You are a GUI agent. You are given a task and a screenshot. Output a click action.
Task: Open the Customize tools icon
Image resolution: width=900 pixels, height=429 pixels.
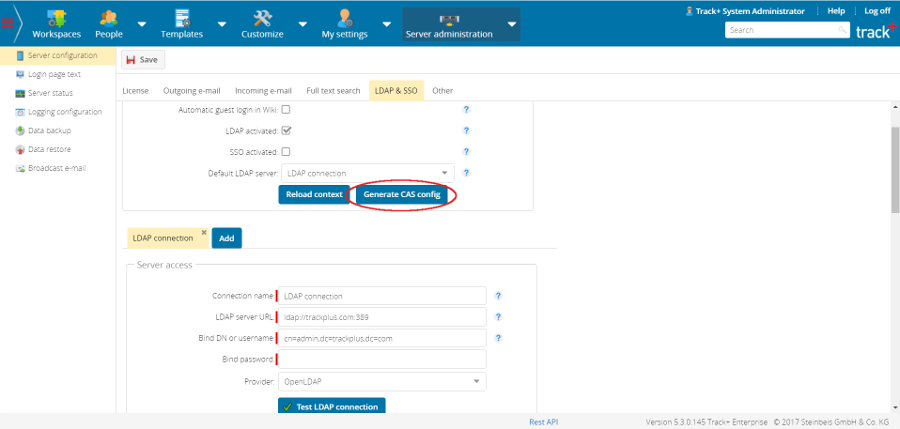point(262,18)
